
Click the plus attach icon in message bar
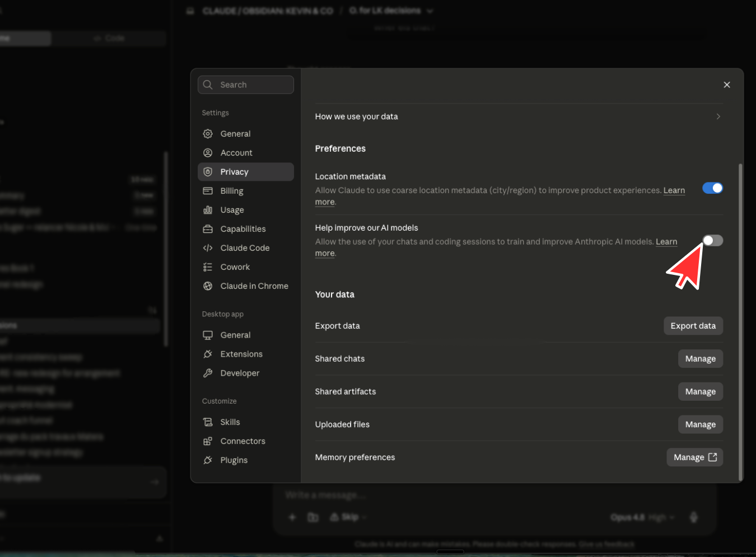[x=292, y=517]
